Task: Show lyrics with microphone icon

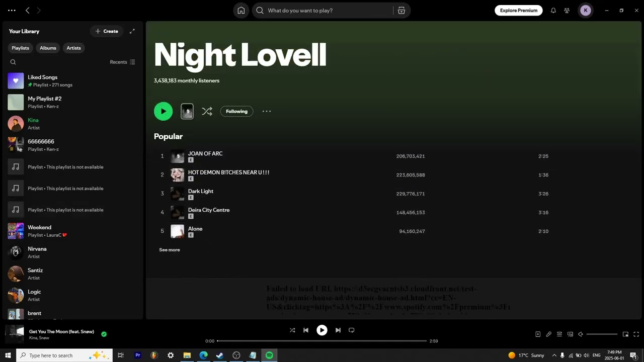Action: pyautogui.click(x=549, y=334)
